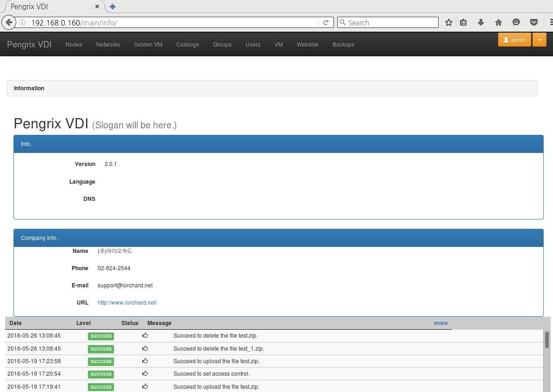Click the Company Info. panel header
The width and height of the screenshot is (553, 392).
pos(278,238)
